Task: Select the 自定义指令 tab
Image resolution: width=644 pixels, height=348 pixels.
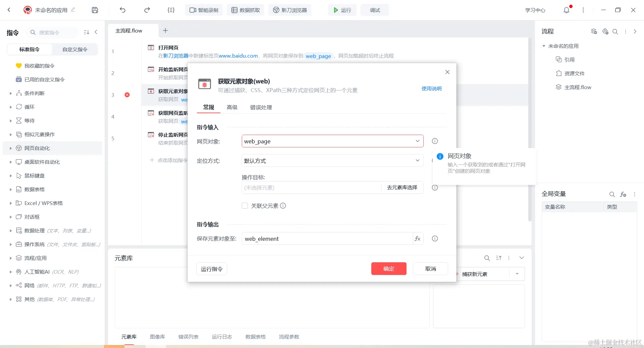Action: click(75, 49)
